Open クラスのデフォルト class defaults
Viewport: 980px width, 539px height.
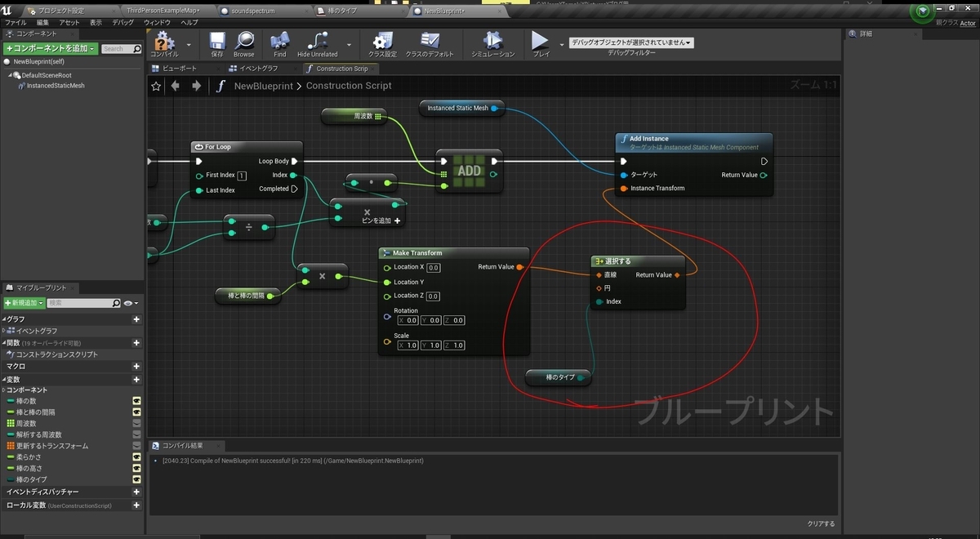430,44
